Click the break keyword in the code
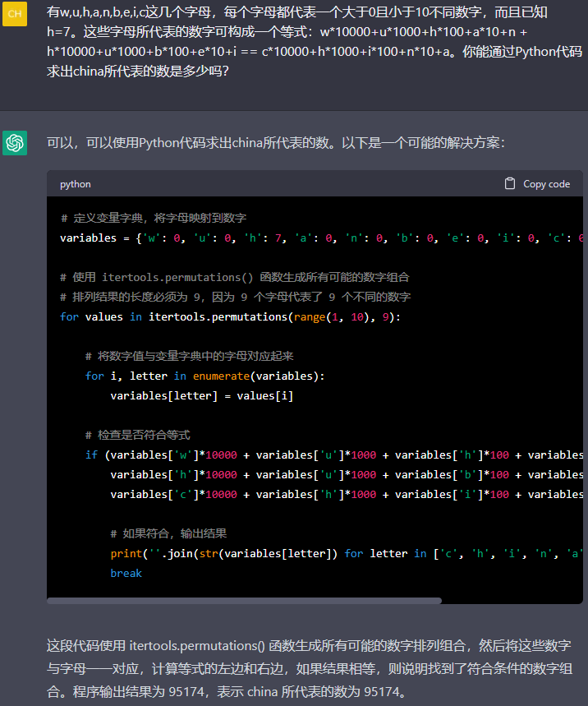 click(126, 573)
